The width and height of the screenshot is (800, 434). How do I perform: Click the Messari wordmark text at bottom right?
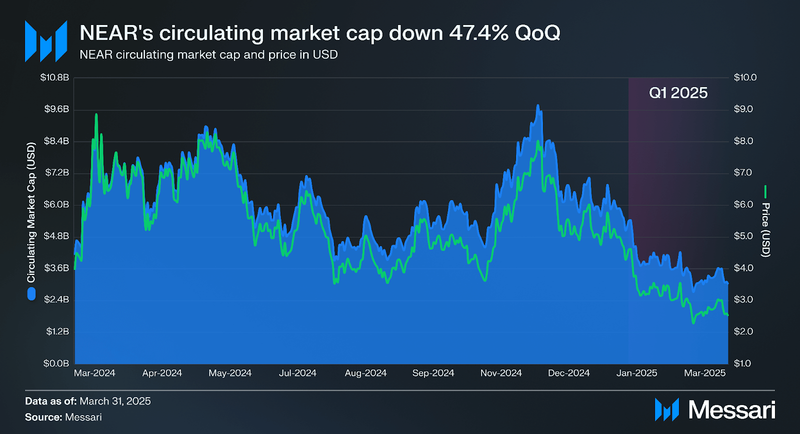[732, 410]
